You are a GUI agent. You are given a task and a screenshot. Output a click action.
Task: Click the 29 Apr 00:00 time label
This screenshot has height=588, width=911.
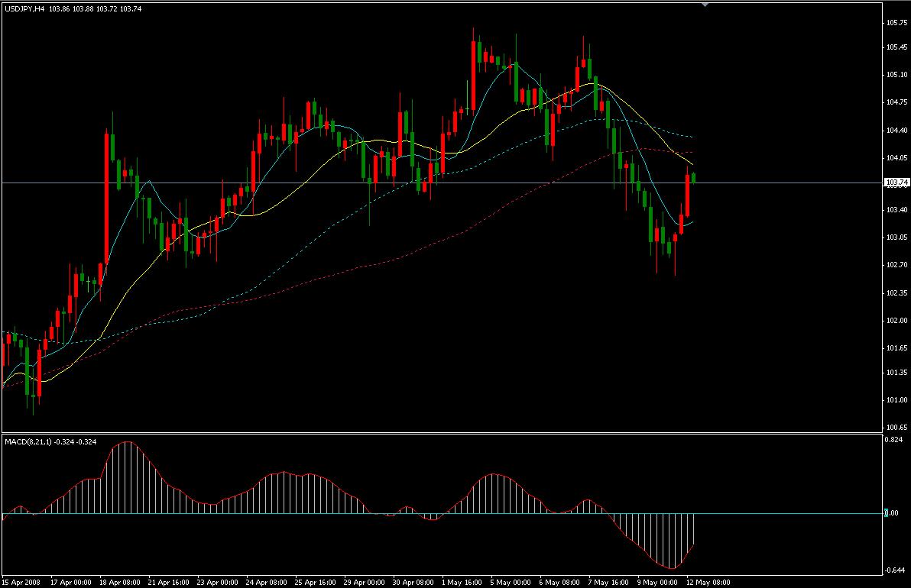(365, 582)
